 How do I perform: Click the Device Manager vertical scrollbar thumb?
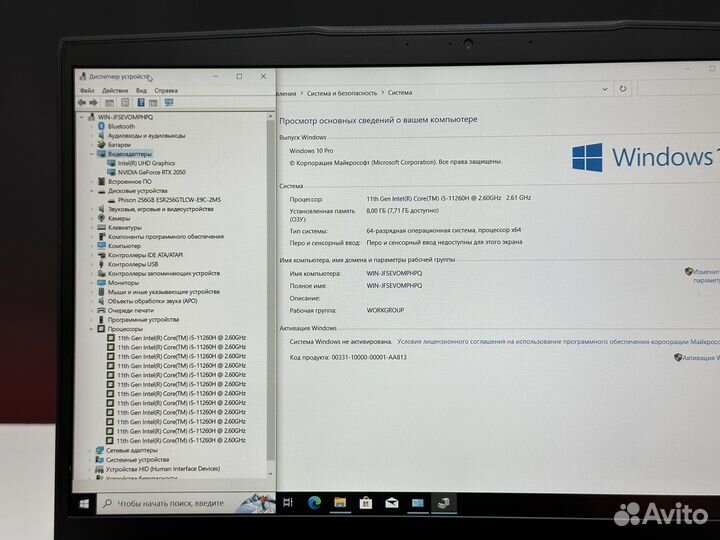tap(270, 290)
